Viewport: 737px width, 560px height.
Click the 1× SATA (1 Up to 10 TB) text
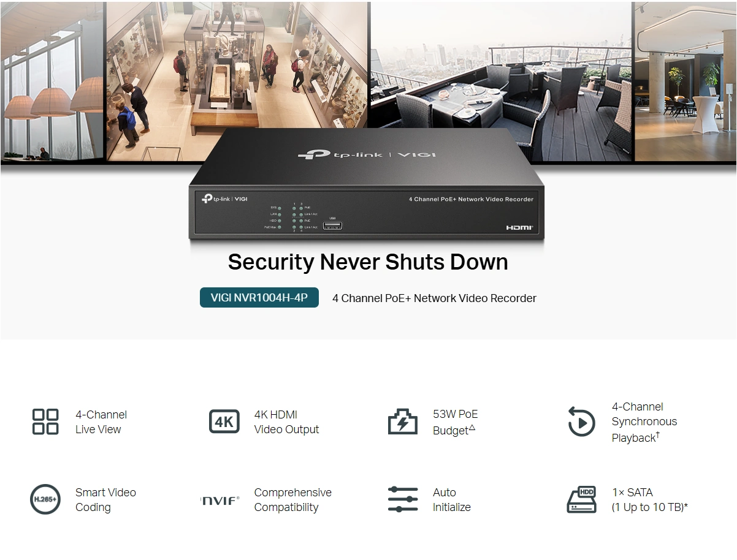649,500
